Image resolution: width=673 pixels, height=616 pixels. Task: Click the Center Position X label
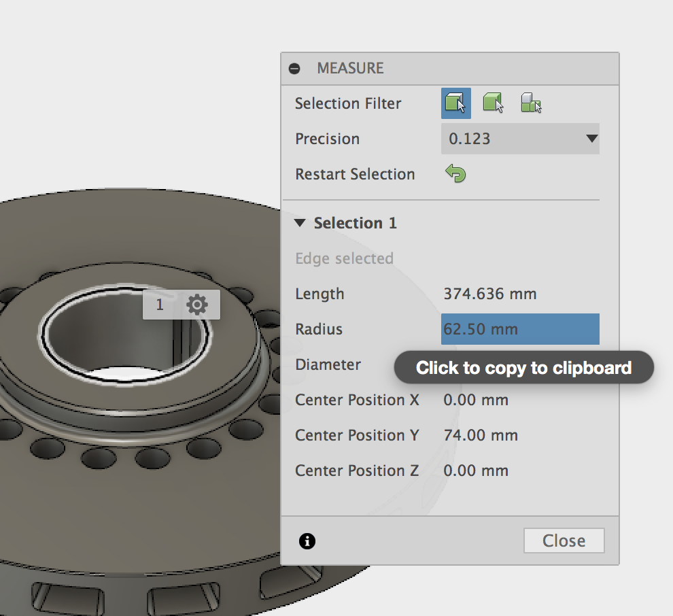tap(357, 400)
